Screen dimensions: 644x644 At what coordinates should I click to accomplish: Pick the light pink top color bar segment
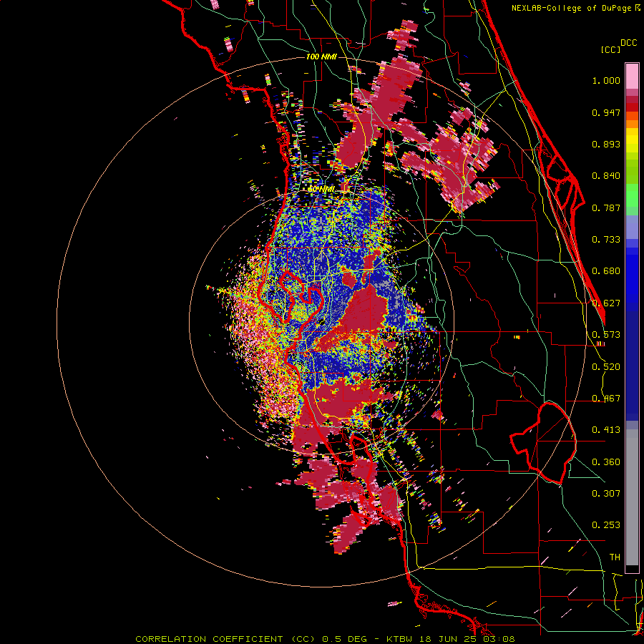(x=632, y=76)
